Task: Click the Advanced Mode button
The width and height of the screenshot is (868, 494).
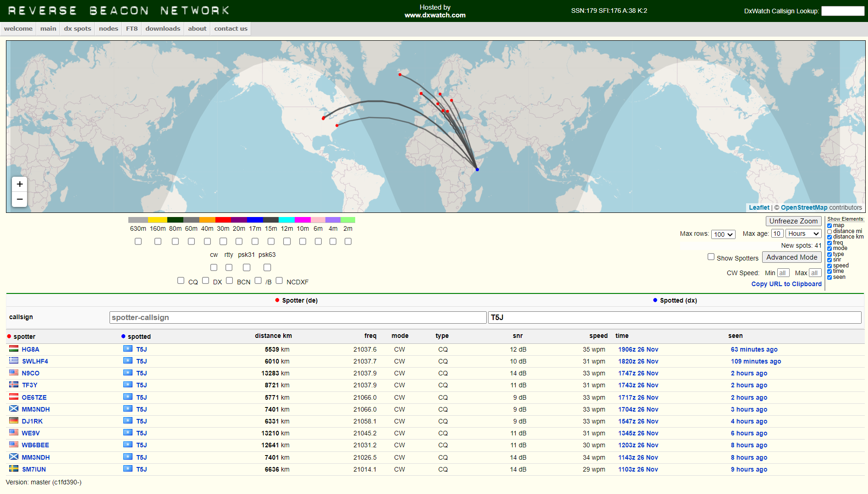Action: [x=791, y=257]
